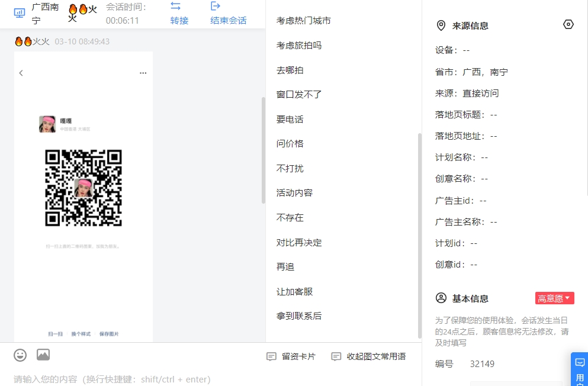Select the quick phrase 不打扰
This screenshot has height=386, width=588.
coord(290,168)
